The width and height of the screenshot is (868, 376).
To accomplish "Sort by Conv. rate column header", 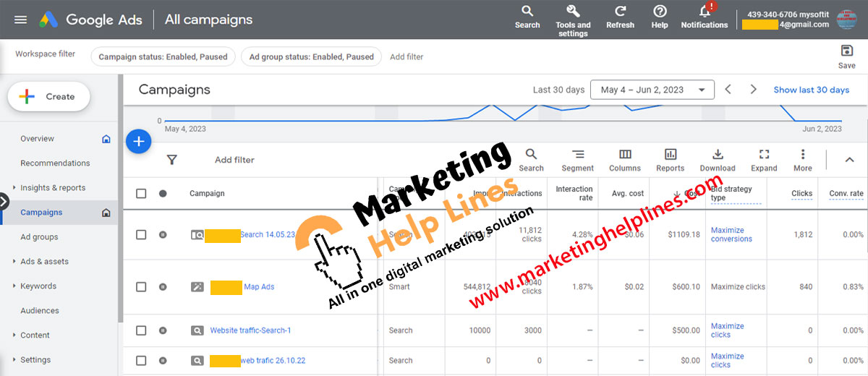I will pos(846,194).
